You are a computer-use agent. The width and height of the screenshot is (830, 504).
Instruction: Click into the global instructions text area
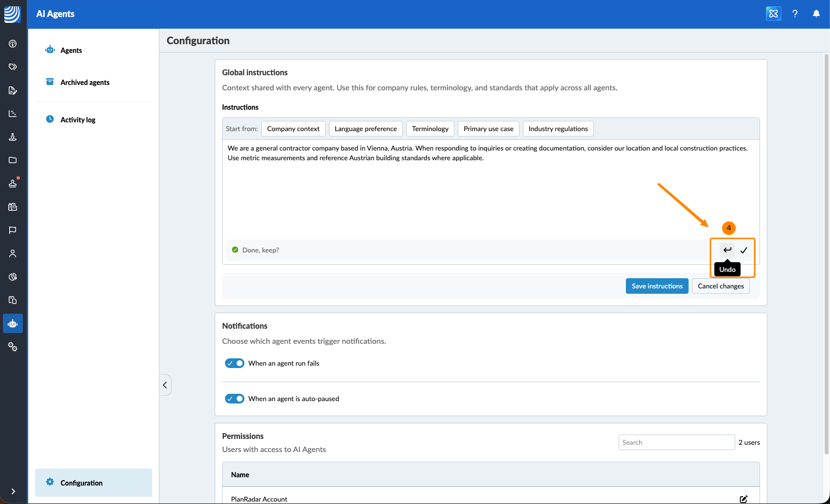(491, 188)
